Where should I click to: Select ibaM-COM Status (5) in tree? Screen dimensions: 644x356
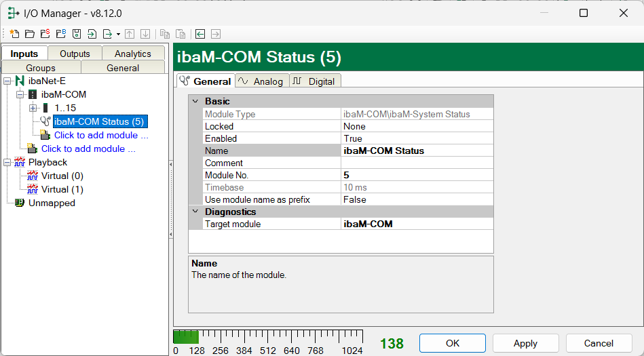(100, 121)
